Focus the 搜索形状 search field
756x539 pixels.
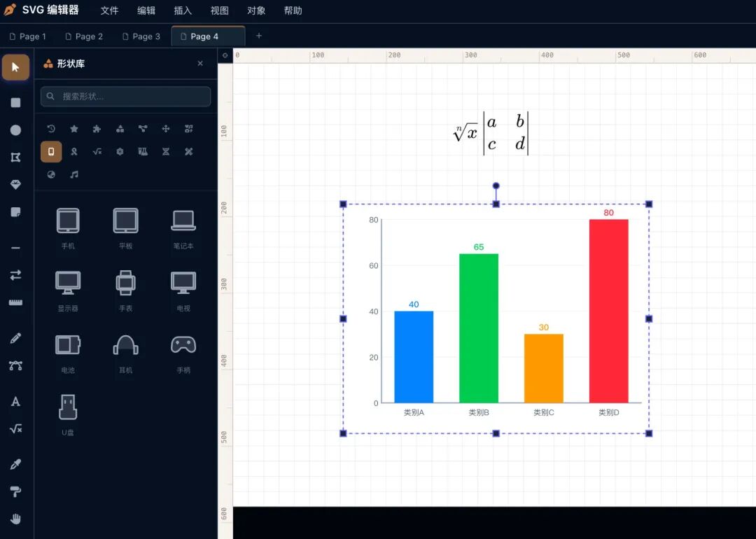click(126, 97)
